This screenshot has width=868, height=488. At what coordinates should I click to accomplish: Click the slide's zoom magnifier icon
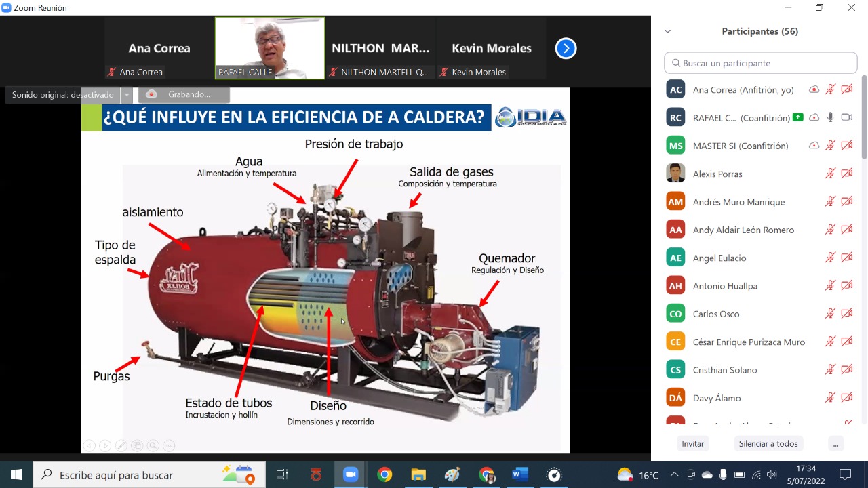pyautogui.click(x=153, y=445)
